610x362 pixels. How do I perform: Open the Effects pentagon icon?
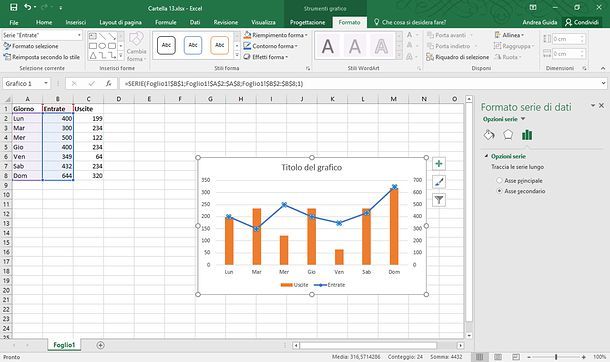pyautogui.click(x=508, y=135)
